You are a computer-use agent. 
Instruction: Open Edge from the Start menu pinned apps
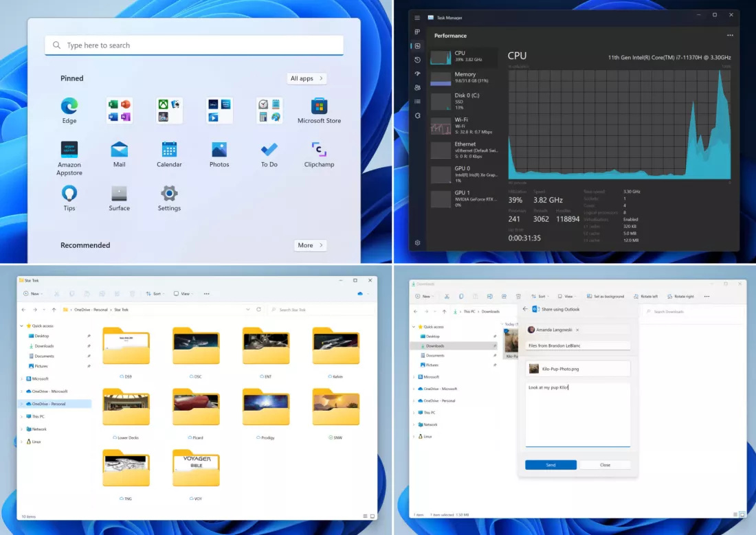click(69, 111)
